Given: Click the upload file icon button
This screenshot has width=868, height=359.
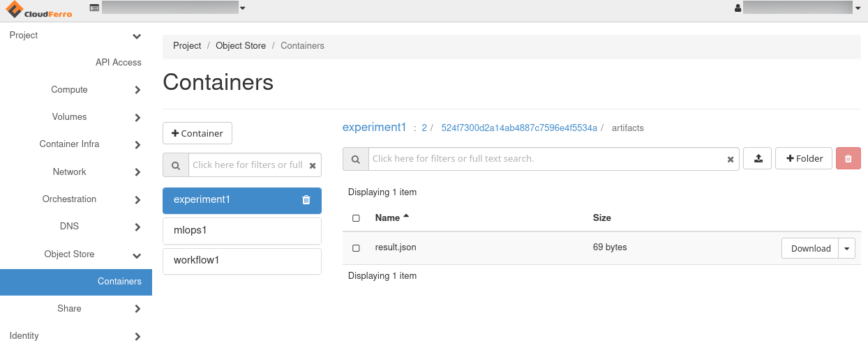Looking at the screenshot, I should click(758, 158).
